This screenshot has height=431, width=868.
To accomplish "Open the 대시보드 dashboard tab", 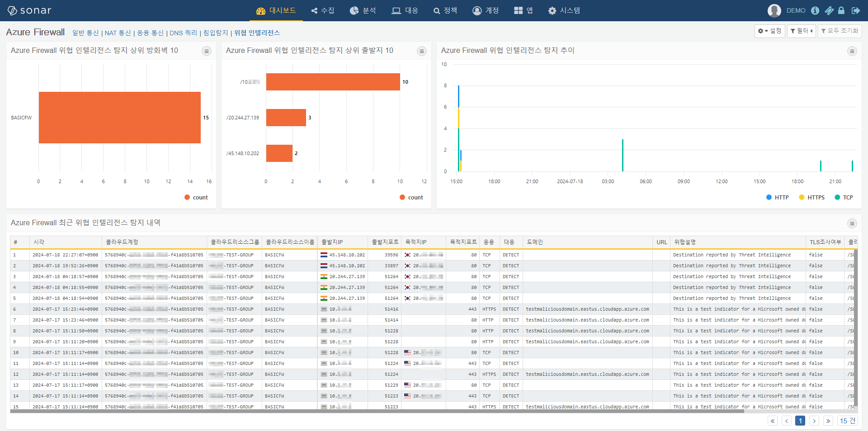I will point(276,10).
